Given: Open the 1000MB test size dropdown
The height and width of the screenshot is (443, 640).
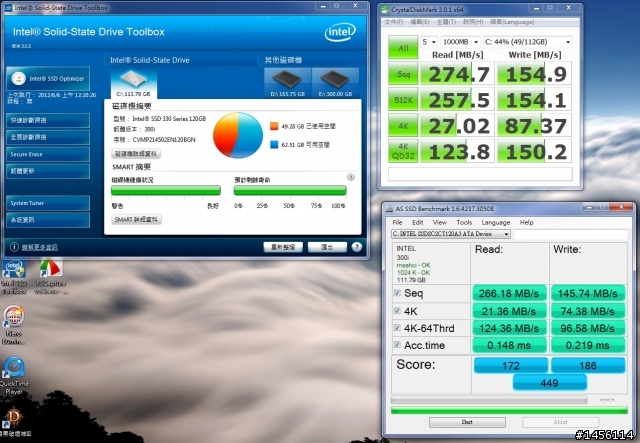Looking at the screenshot, I should (x=460, y=42).
